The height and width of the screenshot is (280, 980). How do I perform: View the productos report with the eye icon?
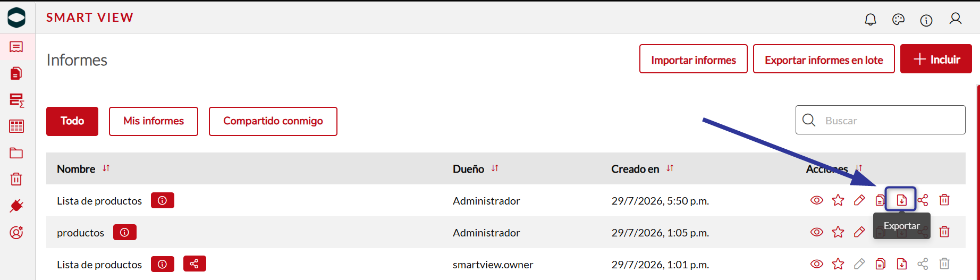pyautogui.click(x=817, y=232)
